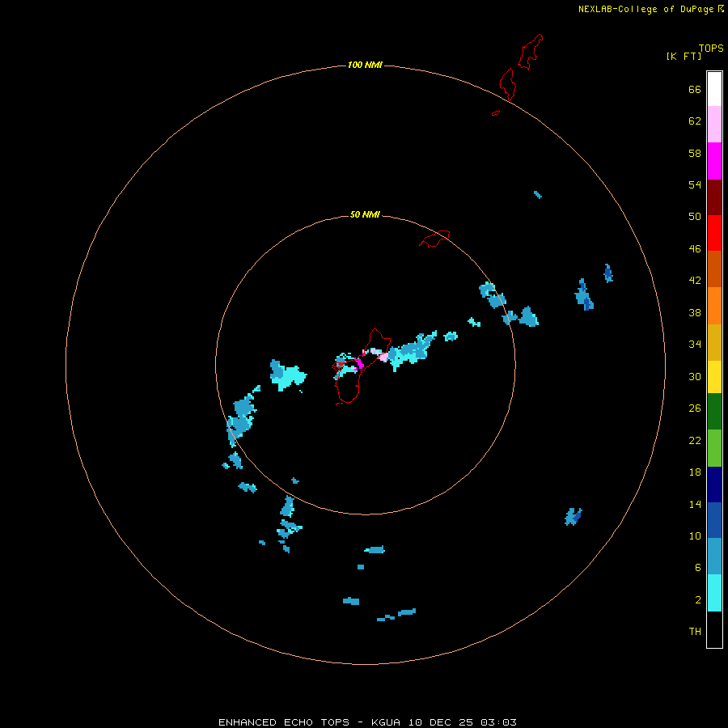The width and height of the screenshot is (728, 728).
Task: Click the 54 legend value
Action: [695, 184]
